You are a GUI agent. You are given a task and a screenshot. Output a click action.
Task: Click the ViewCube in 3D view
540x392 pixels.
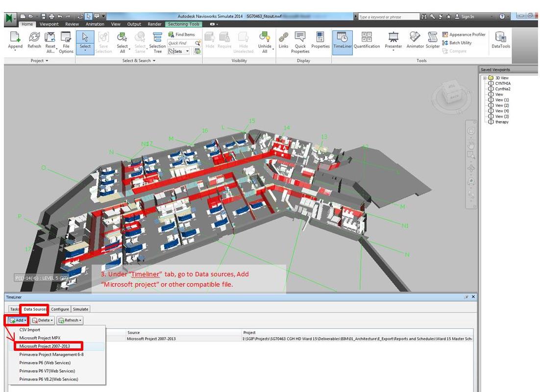pyautogui.click(x=451, y=92)
